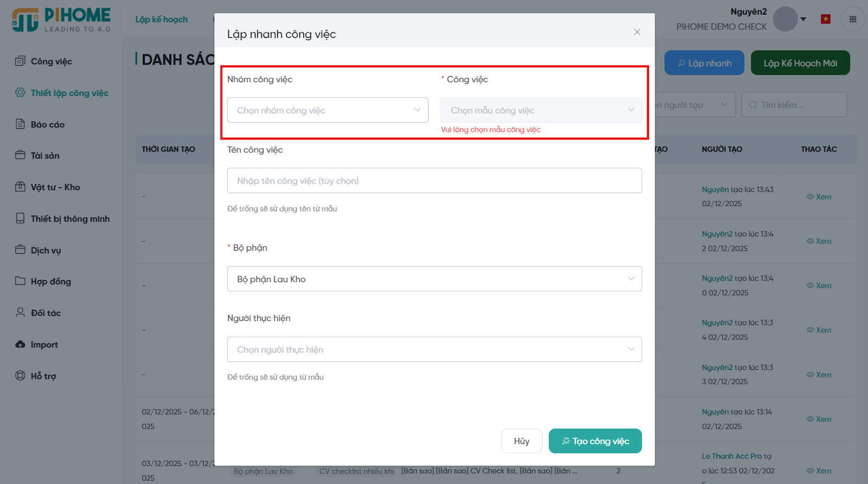The height and width of the screenshot is (484, 868).
Task: Expand the user profile dropdown arrow
Action: tap(803, 20)
